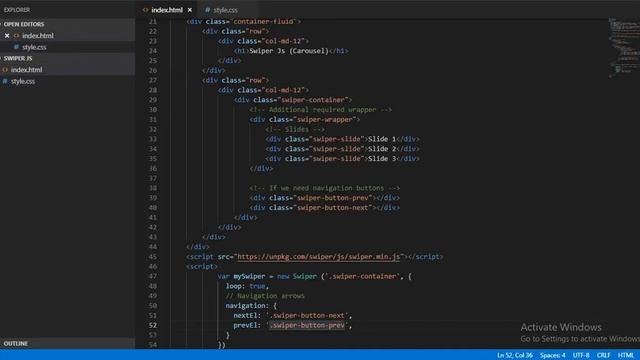
Task: Click on 'swiper-button-next' class on line 40
Action: [x=333, y=208]
